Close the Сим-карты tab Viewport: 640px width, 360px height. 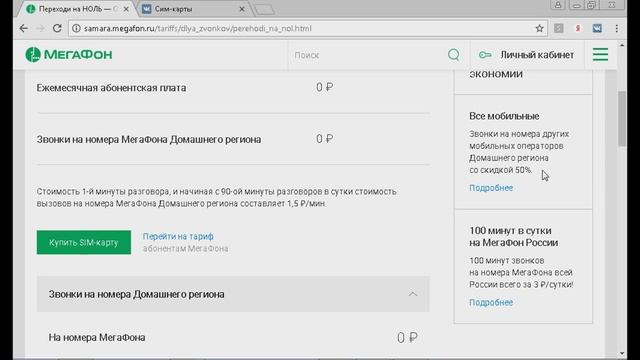(242, 9)
